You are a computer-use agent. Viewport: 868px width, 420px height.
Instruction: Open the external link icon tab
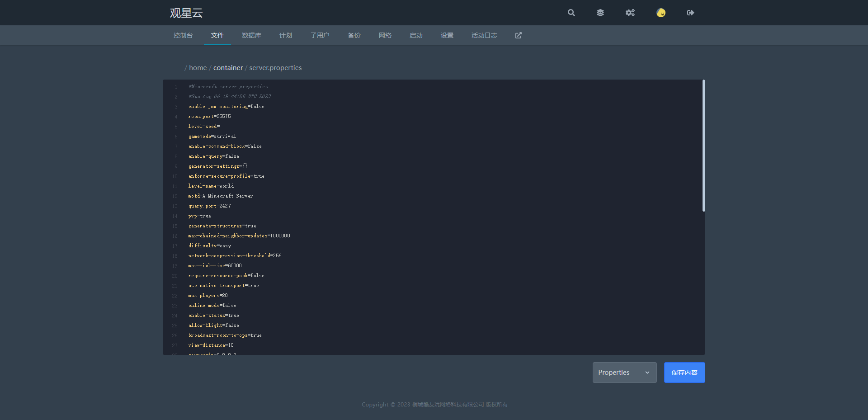click(x=518, y=35)
